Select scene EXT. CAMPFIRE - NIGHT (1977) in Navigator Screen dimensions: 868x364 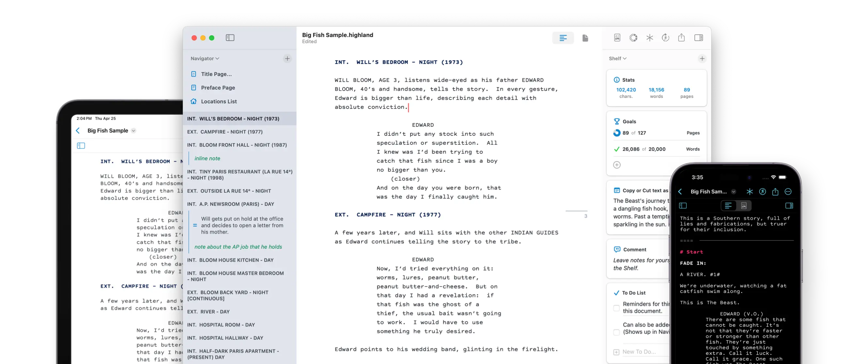(x=240, y=132)
